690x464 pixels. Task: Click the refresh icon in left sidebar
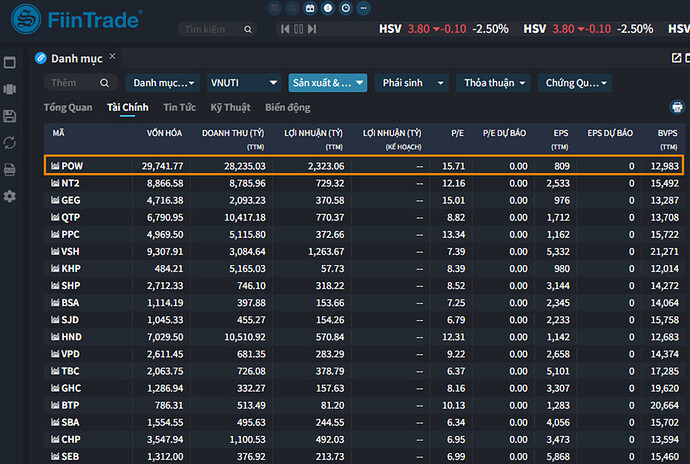click(10, 143)
